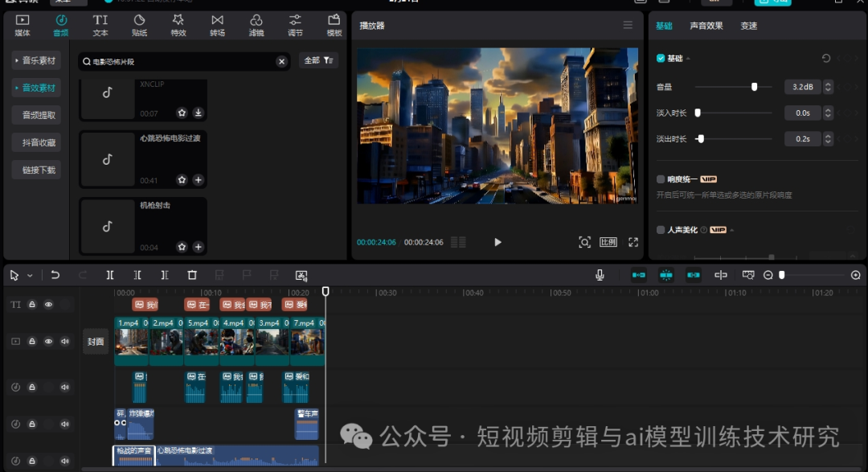Click the microphone record voiceover icon
The image size is (868, 472).
click(x=600, y=275)
